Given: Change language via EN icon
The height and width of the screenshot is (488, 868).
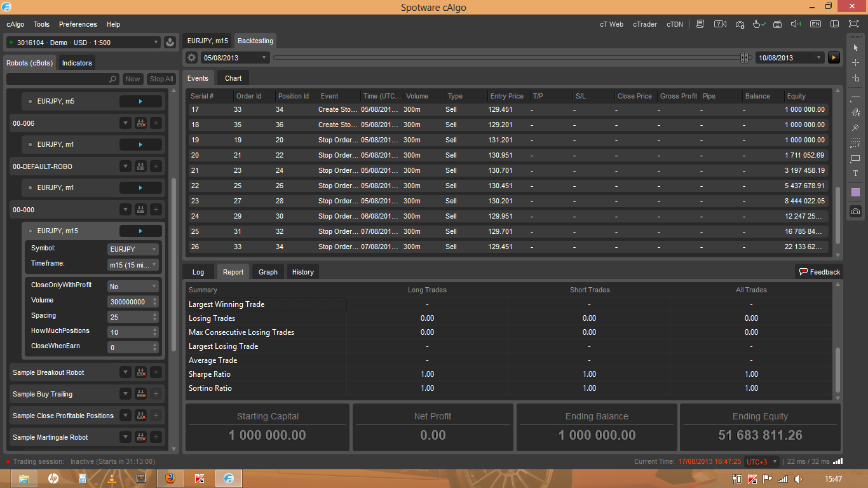Looking at the screenshot, I should pyautogui.click(x=815, y=24).
